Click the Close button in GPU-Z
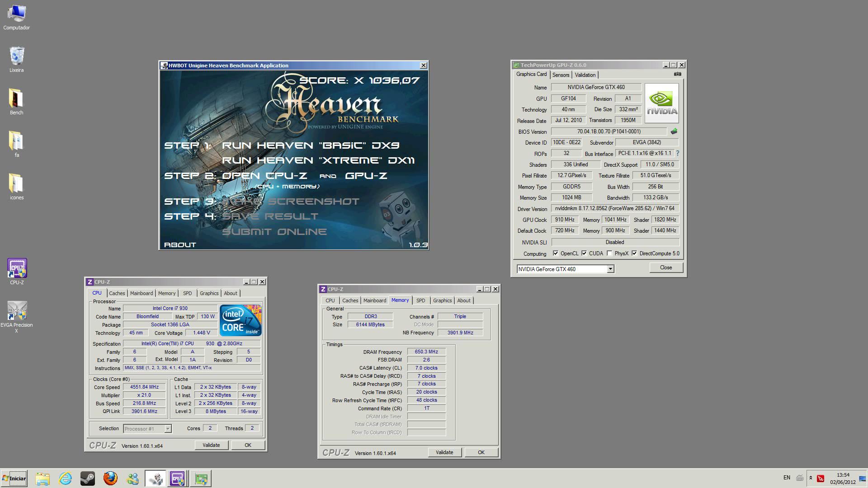Image resolution: width=868 pixels, height=488 pixels. [666, 267]
